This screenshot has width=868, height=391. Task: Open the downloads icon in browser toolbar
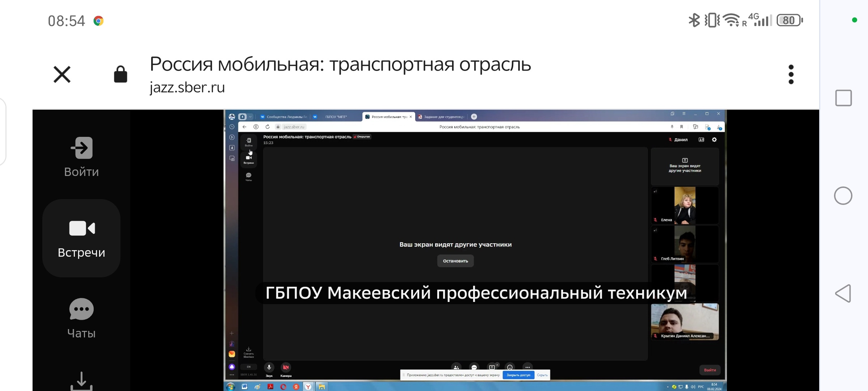coord(719,127)
